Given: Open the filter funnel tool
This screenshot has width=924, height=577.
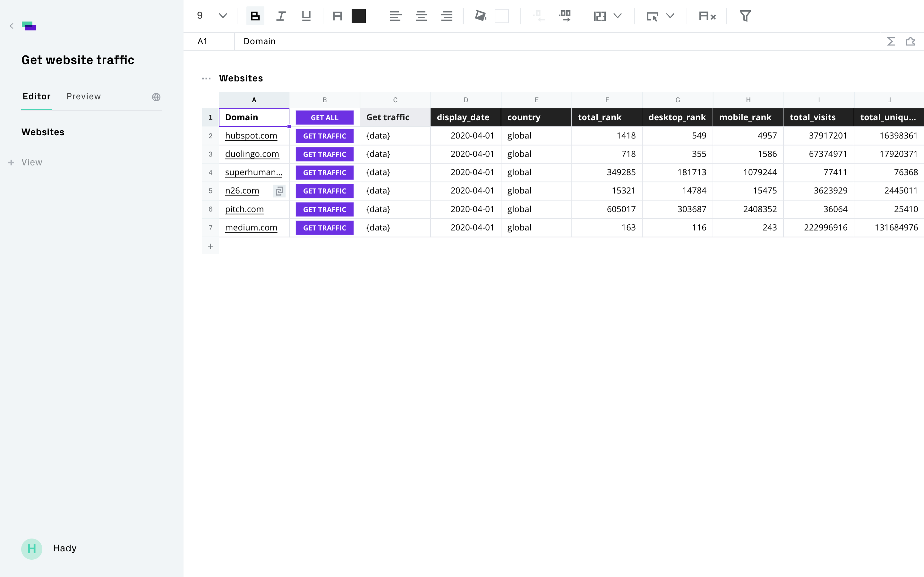Looking at the screenshot, I should [745, 16].
